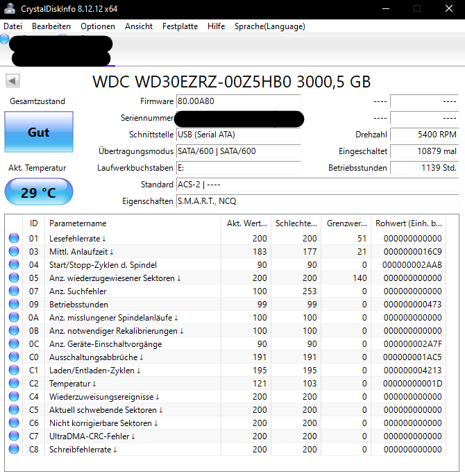Click status circle for misslungener Spindelanläufe row

tap(14, 318)
